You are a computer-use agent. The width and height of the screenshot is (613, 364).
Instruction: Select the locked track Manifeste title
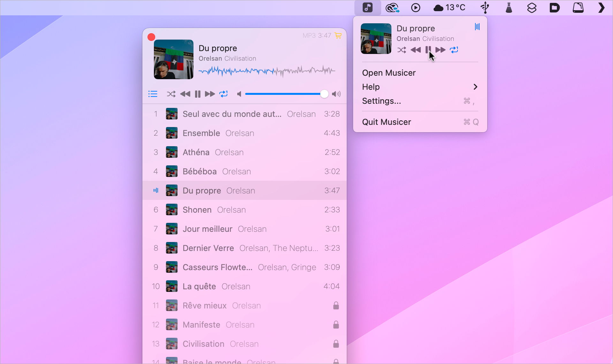201,325
